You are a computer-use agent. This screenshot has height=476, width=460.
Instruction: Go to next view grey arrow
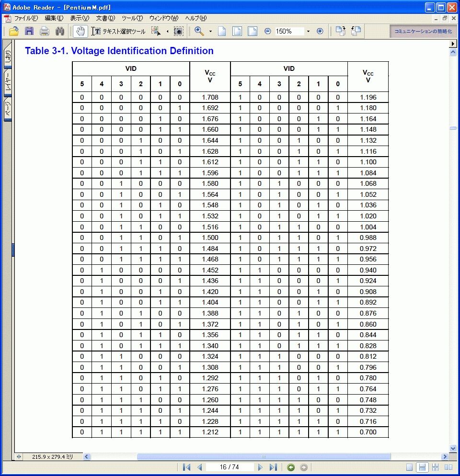click(304, 467)
